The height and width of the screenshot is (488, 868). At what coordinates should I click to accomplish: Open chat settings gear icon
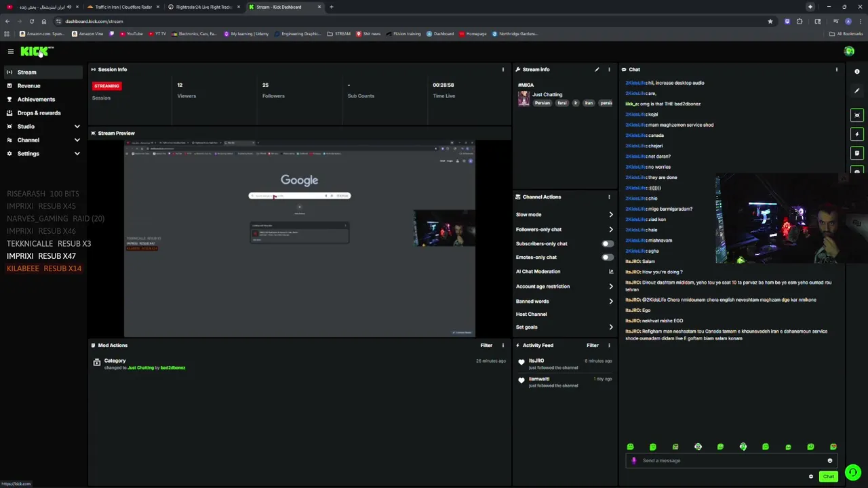[810, 476]
